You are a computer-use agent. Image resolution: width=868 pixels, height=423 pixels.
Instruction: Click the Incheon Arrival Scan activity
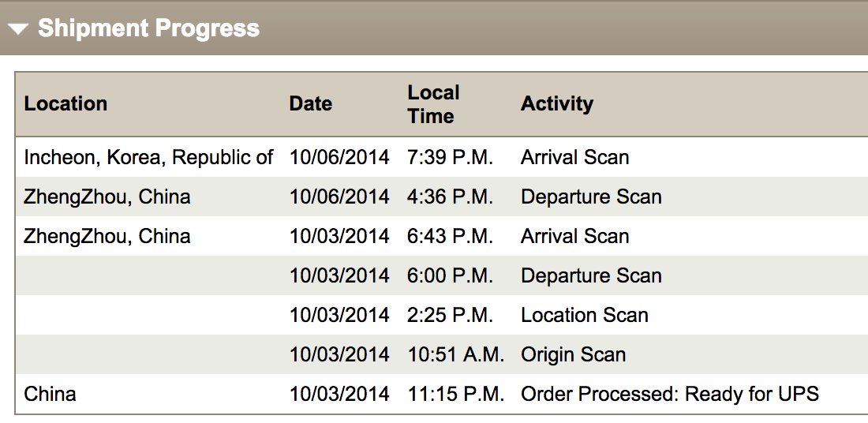pos(575,157)
